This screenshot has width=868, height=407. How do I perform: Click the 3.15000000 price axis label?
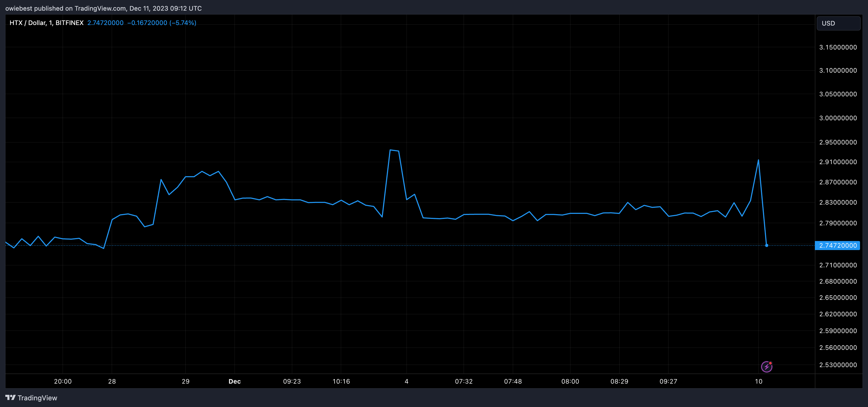(x=838, y=47)
